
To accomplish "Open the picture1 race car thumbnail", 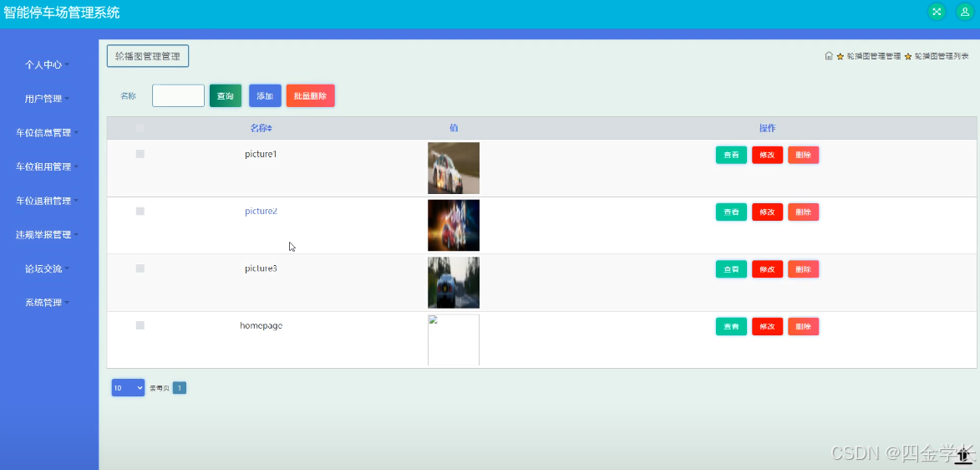I will pyautogui.click(x=454, y=168).
